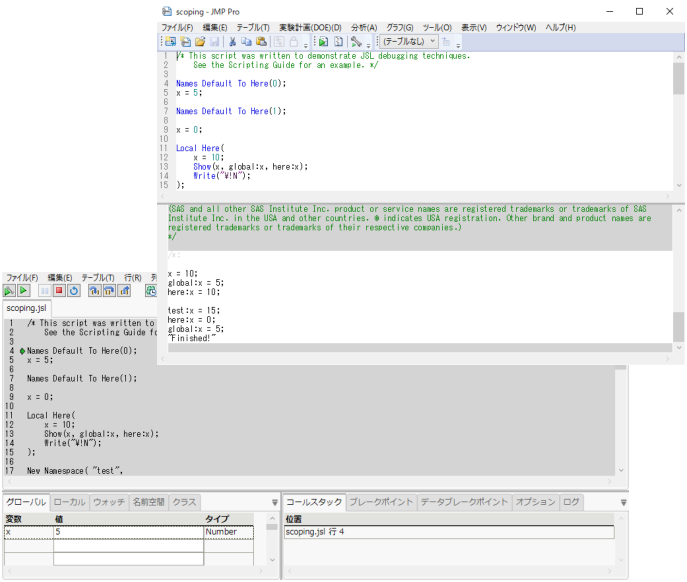Click the Cut scissors icon in JMP toolbar
The height and width of the screenshot is (582, 687).
click(232, 42)
